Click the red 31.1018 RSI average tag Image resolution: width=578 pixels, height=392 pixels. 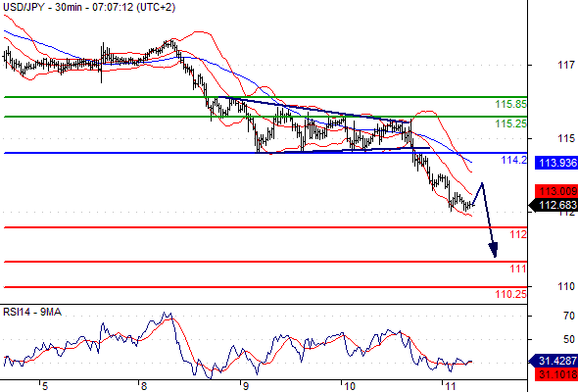pos(556,374)
